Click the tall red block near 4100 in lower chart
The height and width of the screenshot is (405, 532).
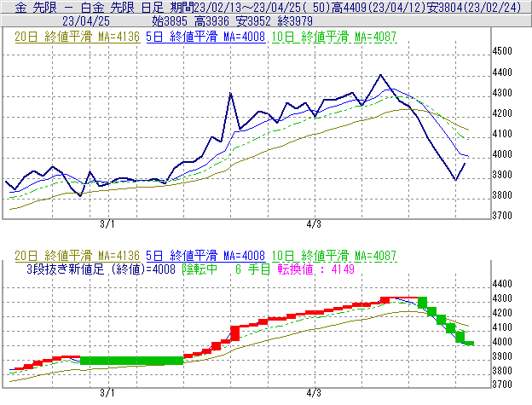(x=234, y=333)
